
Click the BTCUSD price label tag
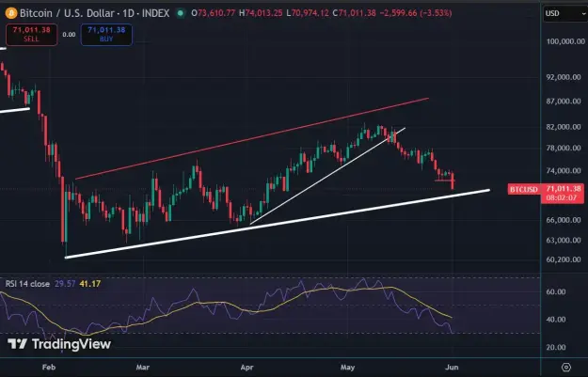point(523,189)
